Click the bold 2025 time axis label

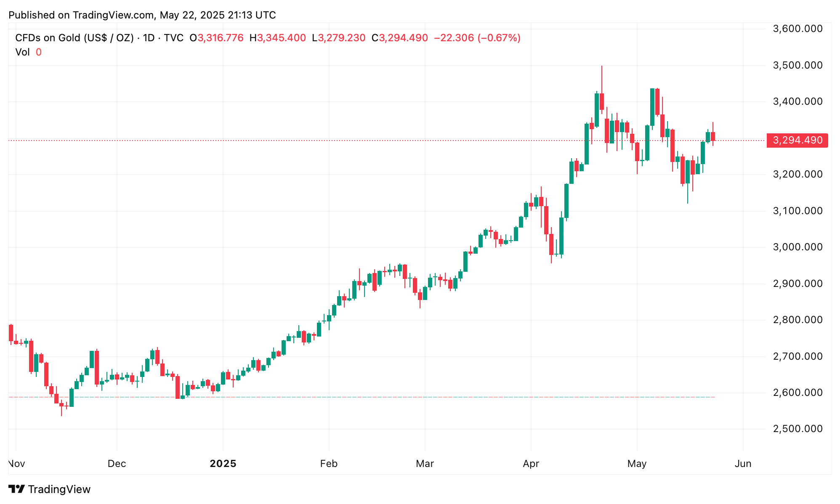[223, 464]
